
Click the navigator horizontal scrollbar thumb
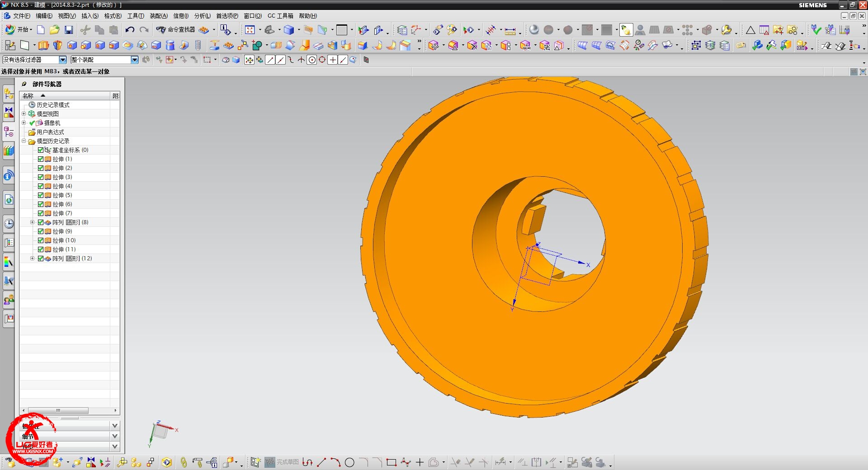pos(58,410)
